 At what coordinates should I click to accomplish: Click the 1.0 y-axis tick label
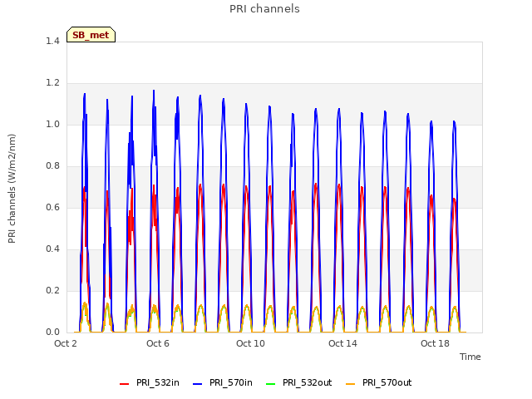pyautogui.click(x=52, y=124)
